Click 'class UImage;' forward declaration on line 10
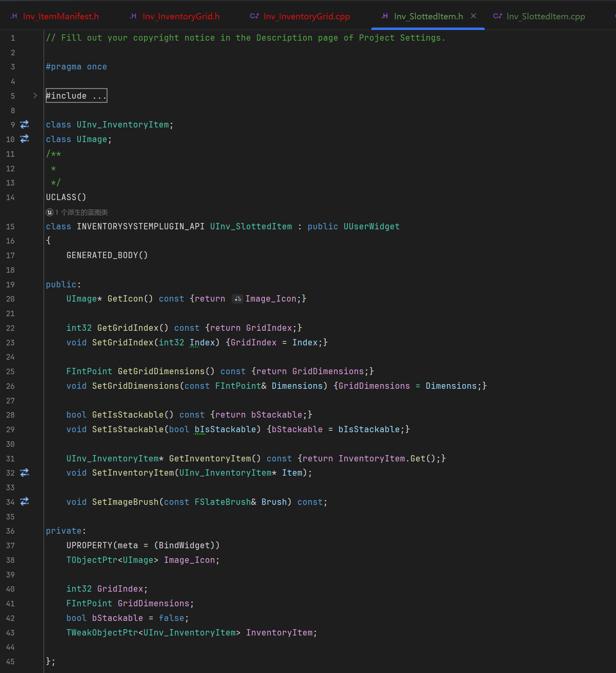 click(79, 139)
